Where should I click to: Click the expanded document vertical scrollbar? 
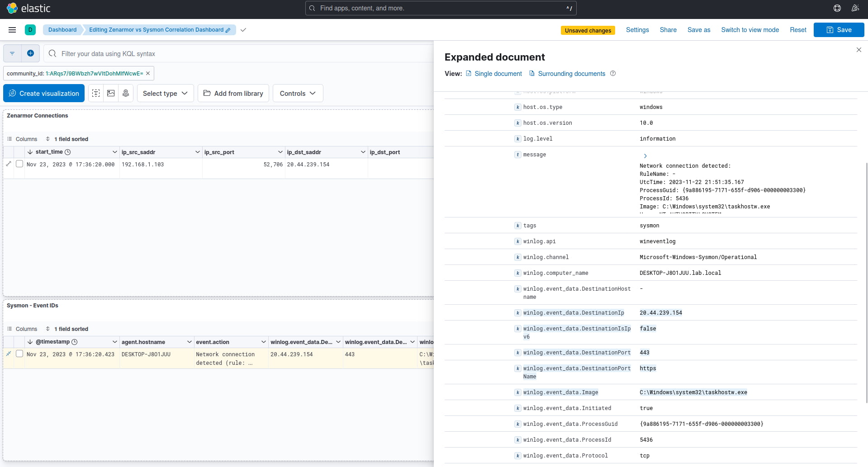(866, 283)
